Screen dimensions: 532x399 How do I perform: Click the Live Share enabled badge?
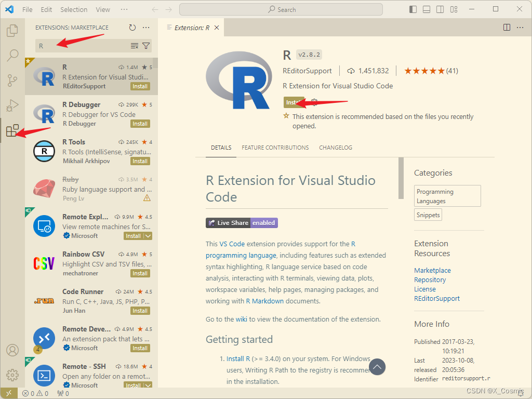tap(242, 223)
